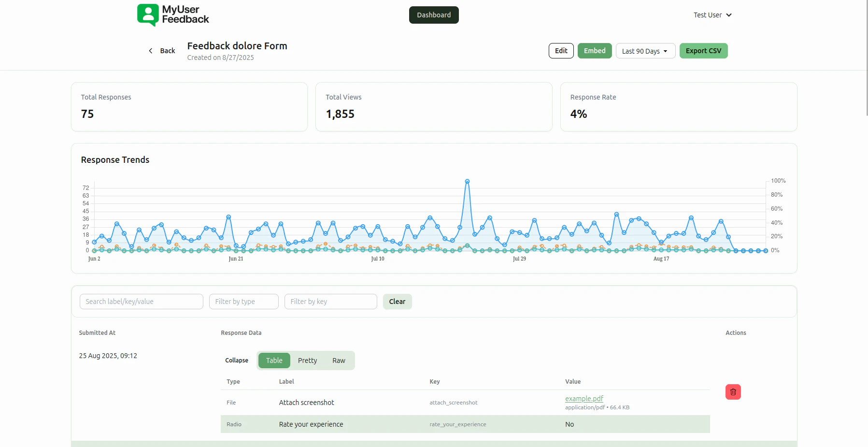Switch to the Raw view tab
Image resolution: width=868 pixels, height=447 pixels.
[339, 360]
